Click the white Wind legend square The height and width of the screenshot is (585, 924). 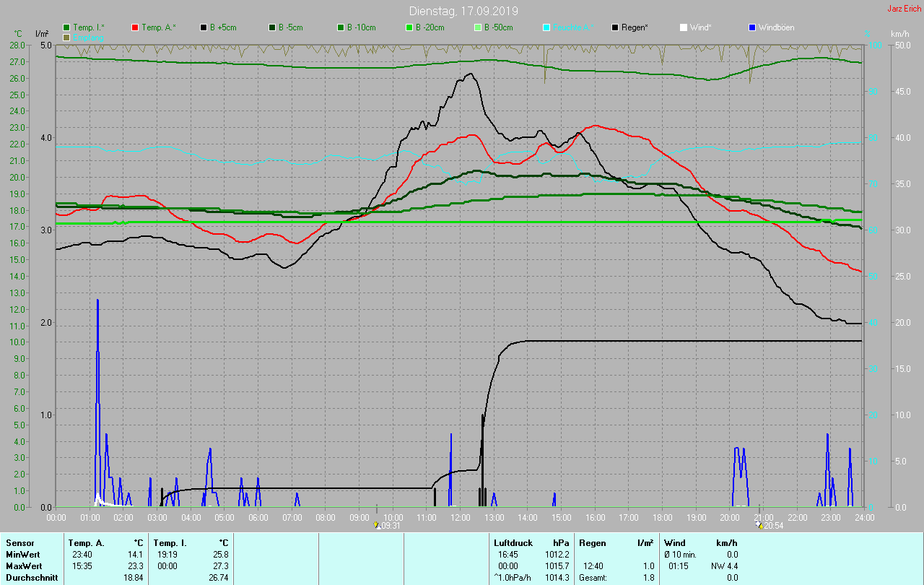click(684, 27)
